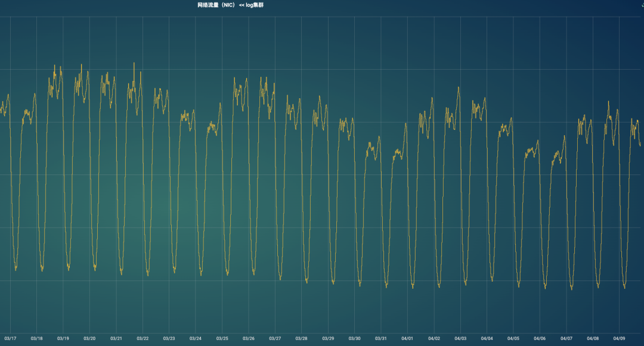Click the 03/23 date on the axis

coord(169,339)
